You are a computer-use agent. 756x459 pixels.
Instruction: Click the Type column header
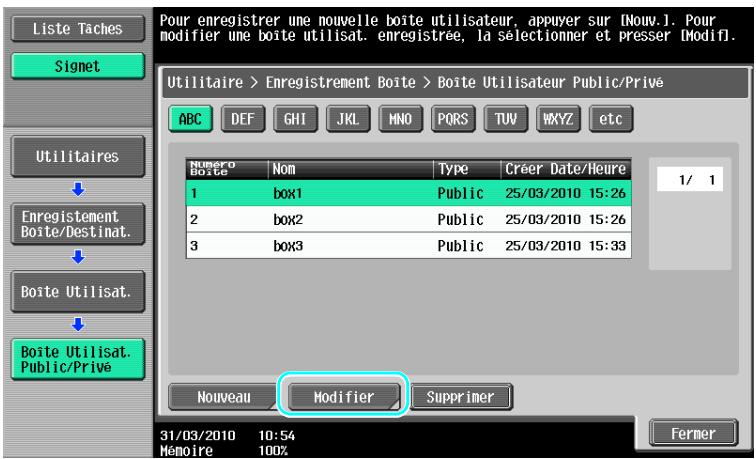[467, 169]
